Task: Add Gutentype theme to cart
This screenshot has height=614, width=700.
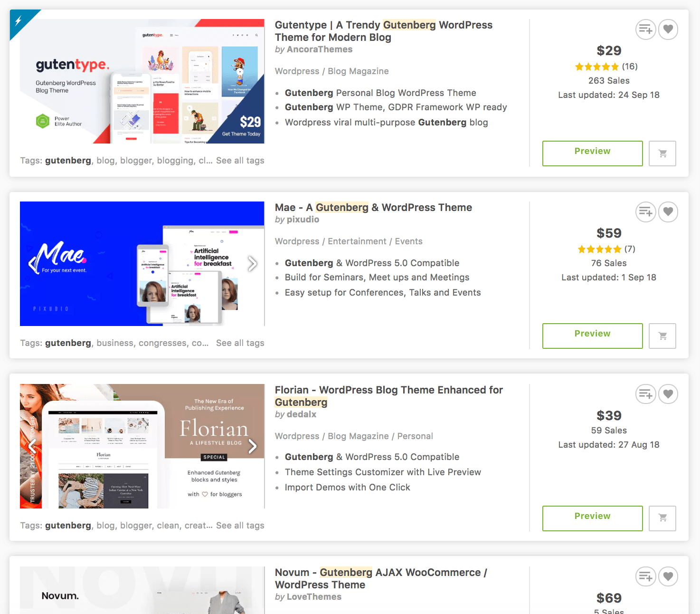Action: tap(662, 153)
